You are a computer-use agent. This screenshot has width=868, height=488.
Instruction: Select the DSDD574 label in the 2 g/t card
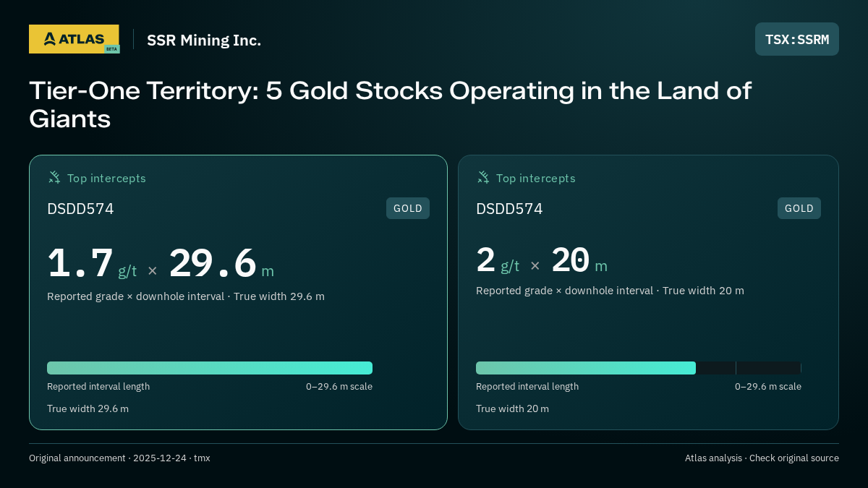point(509,209)
